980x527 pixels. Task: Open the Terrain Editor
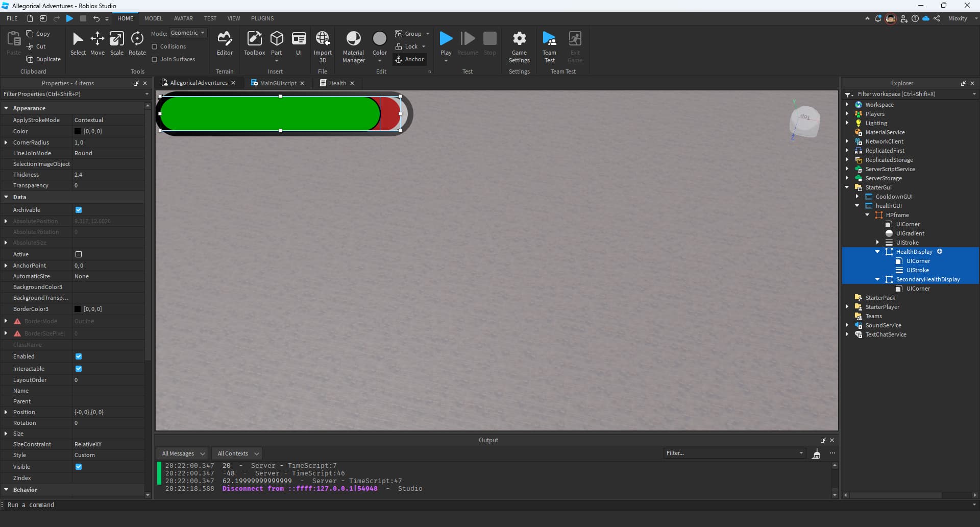[x=225, y=43]
